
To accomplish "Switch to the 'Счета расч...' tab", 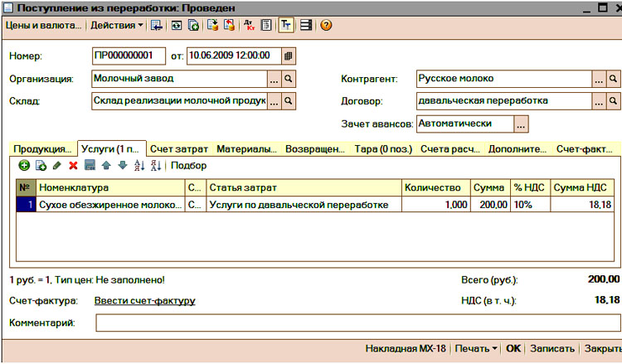I will pyautogui.click(x=450, y=149).
